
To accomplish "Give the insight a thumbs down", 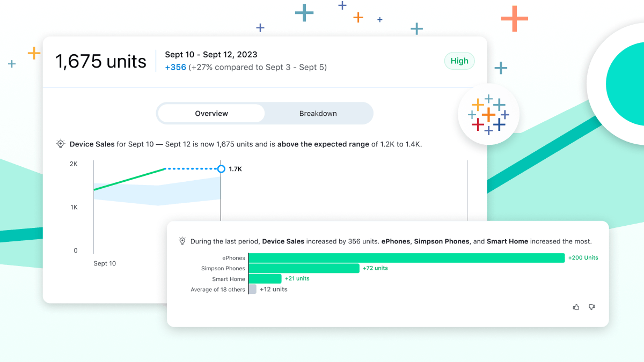I will click(592, 307).
